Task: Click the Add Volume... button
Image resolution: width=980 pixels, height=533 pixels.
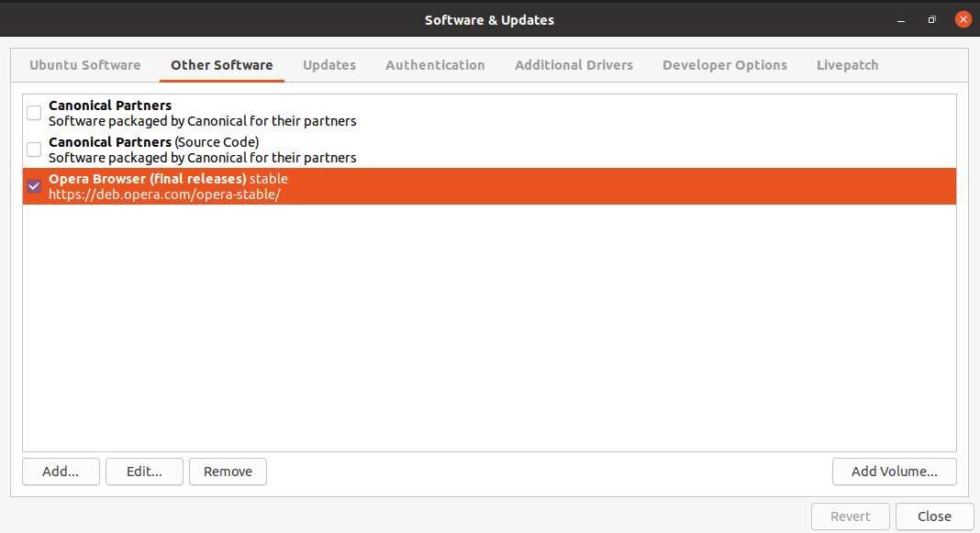Action: (894, 472)
